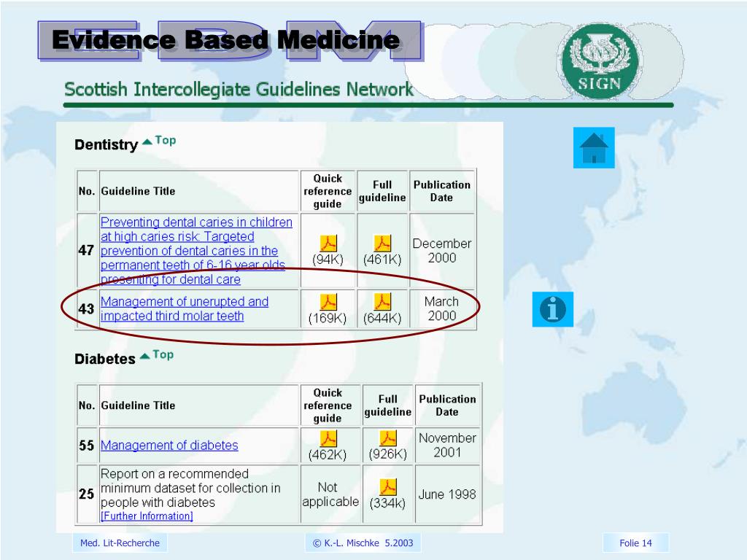Open full guideline PDF (461K) for guideline 47
747x560 pixels.
pyautogui.click(x=382, y=244)
